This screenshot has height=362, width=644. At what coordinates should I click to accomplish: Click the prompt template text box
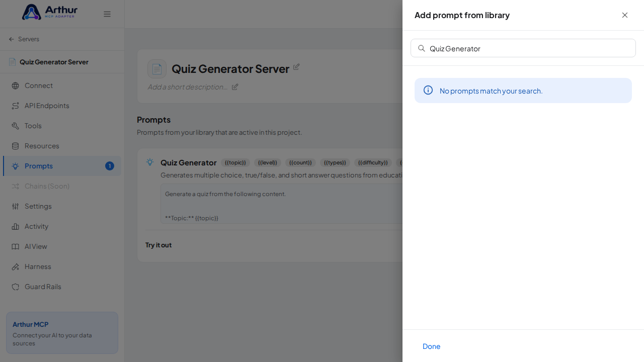point(282,204)
